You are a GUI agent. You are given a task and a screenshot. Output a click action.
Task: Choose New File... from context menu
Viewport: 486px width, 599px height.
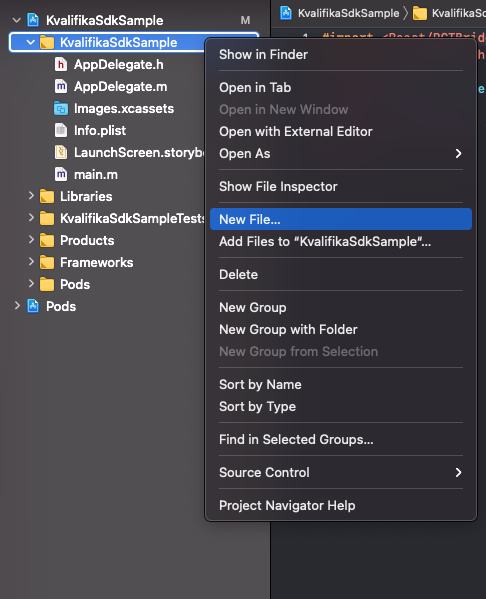click(x=341, y=219)
